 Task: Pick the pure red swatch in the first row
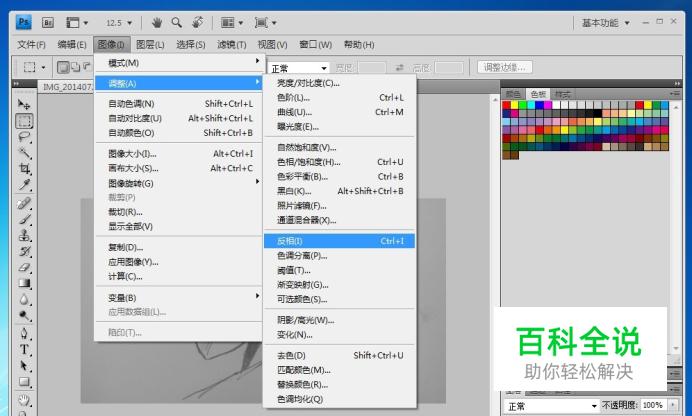pyautogui.click(x=507, y=105)
